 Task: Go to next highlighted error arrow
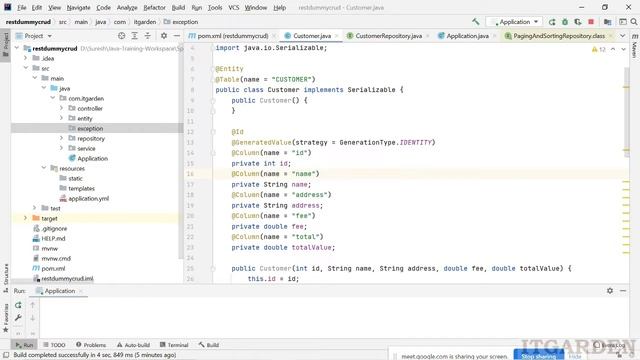[623, 49]
